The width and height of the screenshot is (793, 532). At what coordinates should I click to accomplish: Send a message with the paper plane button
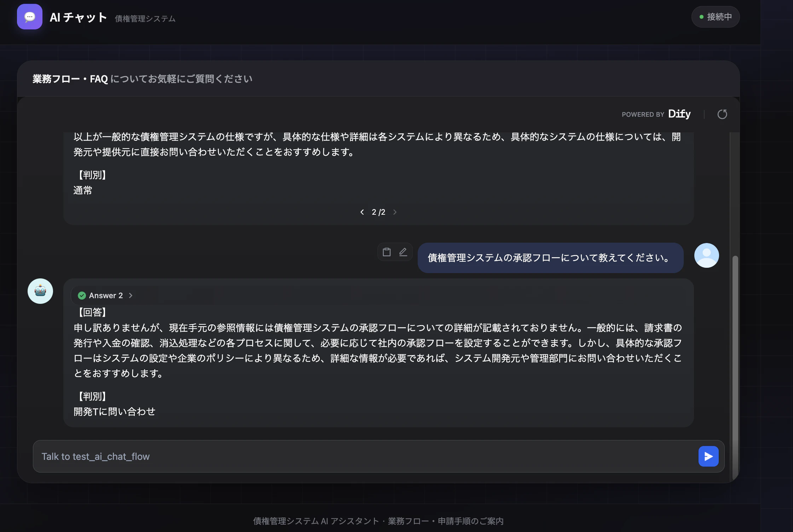point(708,456)
